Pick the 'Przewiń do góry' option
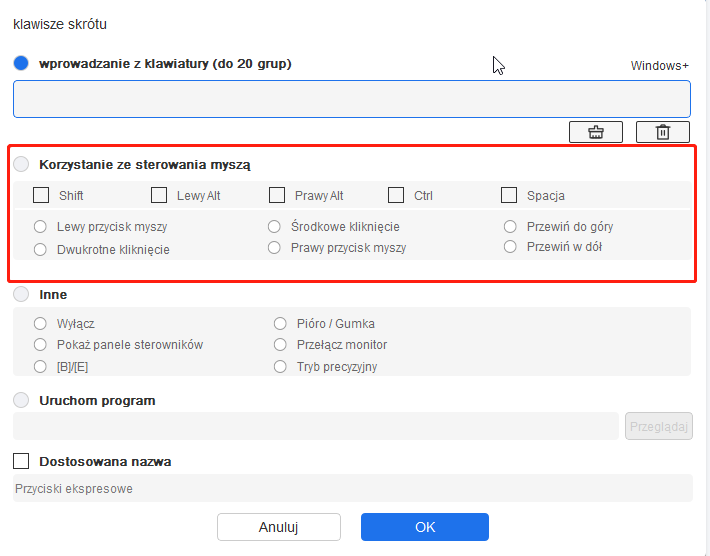The width and height of the screenshot is (710, 556). (x=510, y=226)
